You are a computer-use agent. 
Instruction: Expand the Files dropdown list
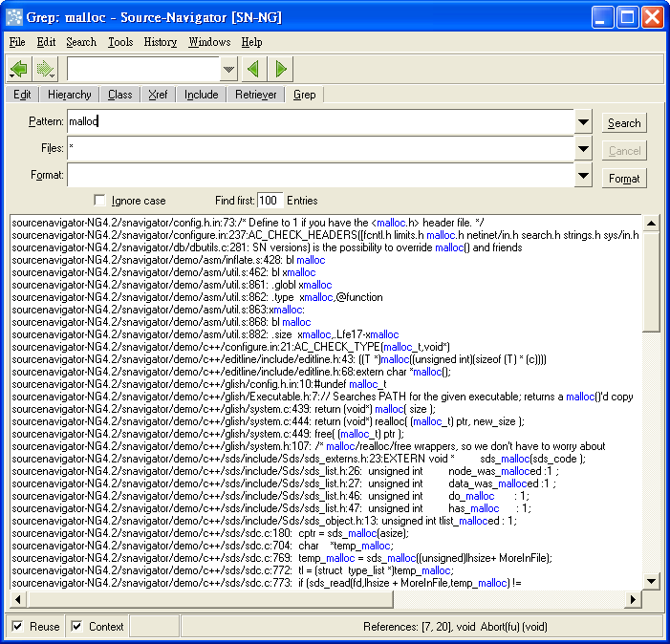(x=584, y=149)
